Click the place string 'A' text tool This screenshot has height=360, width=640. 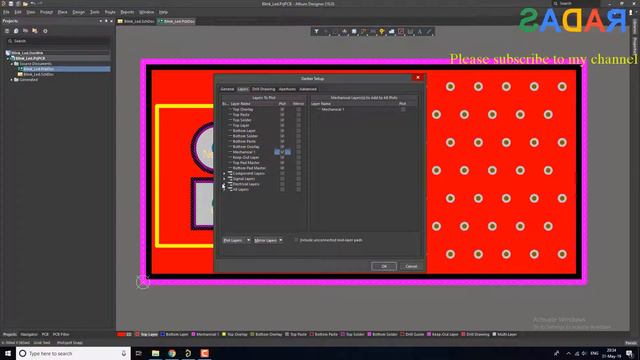click(420, 31)
